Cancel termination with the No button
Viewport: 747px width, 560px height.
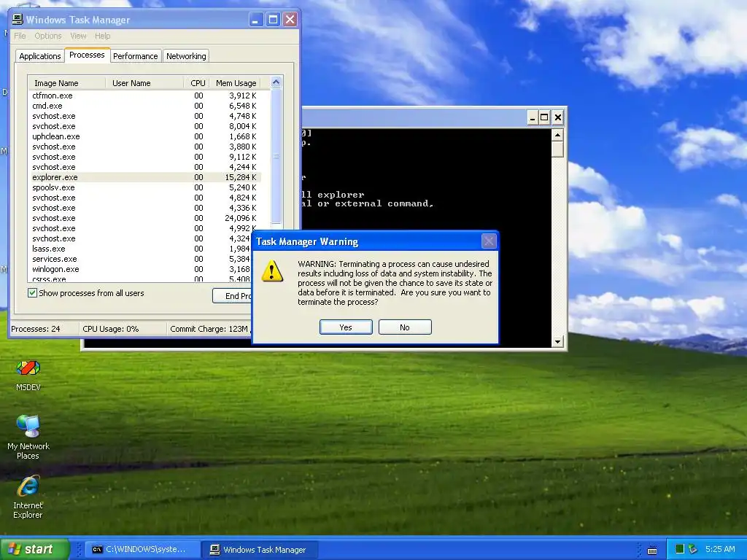(x=405, y=327)
